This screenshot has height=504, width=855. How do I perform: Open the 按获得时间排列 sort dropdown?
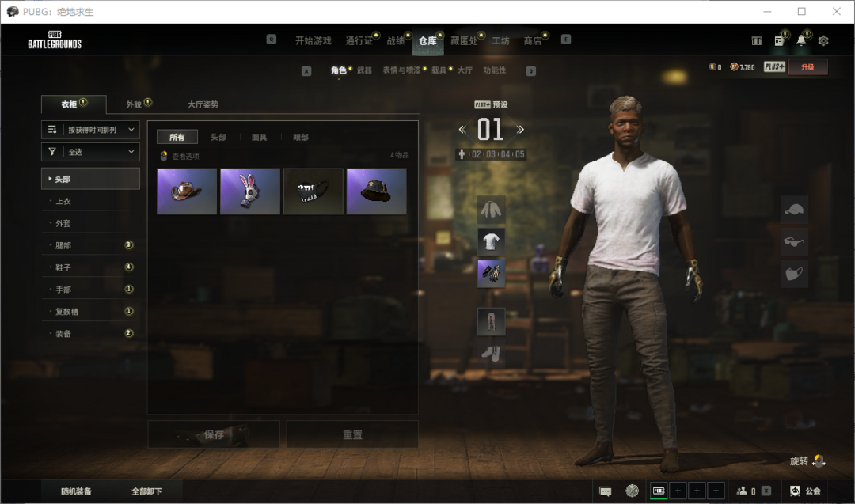pyautogui.click(x=90, y=129)
